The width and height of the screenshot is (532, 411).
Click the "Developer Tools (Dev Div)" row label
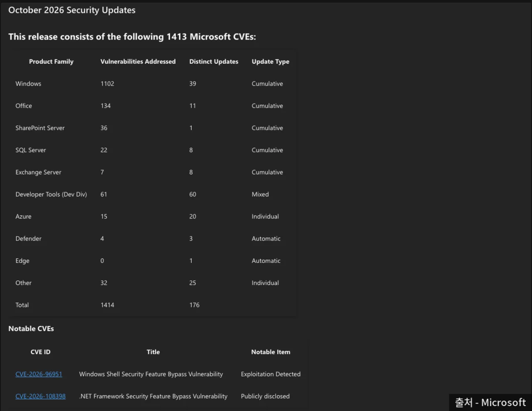(51, 194)
